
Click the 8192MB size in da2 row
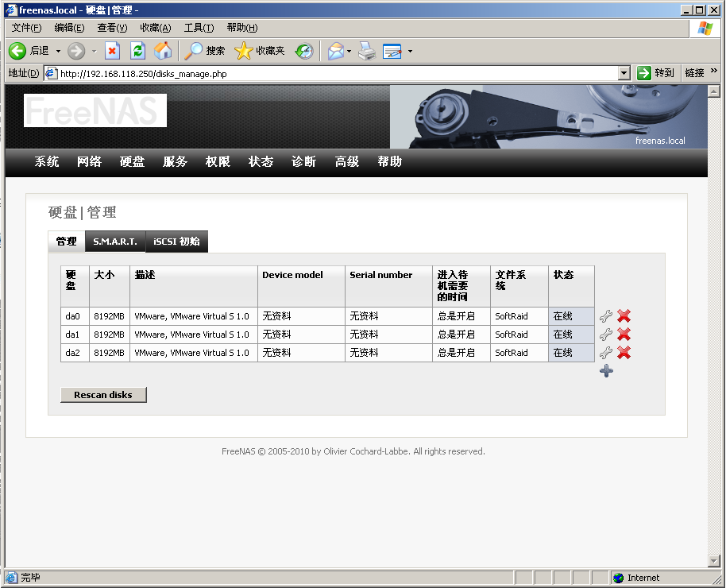110,353
